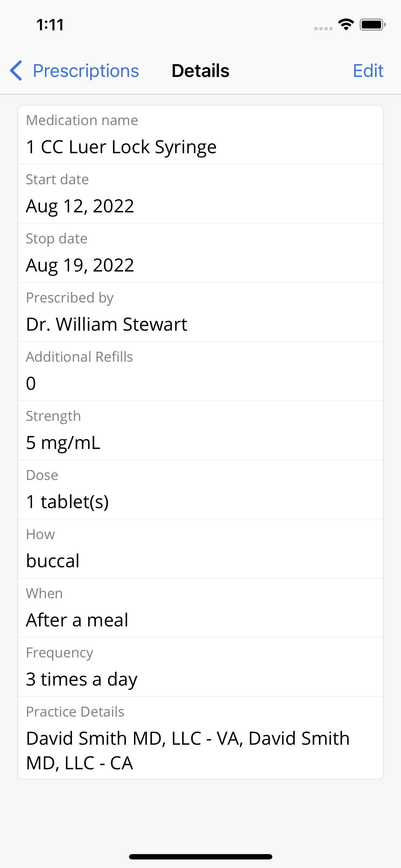
Task: Tap the back chevron arrow
Action: pyautogui.click(x=16, y=71)
